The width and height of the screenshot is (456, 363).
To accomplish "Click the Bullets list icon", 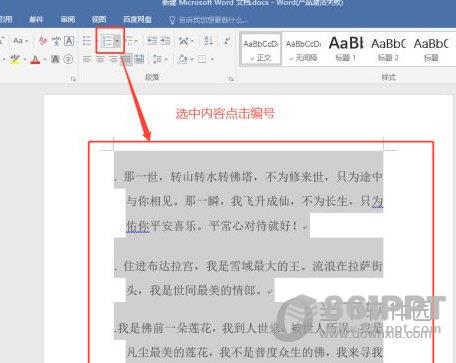I will 87,41.
